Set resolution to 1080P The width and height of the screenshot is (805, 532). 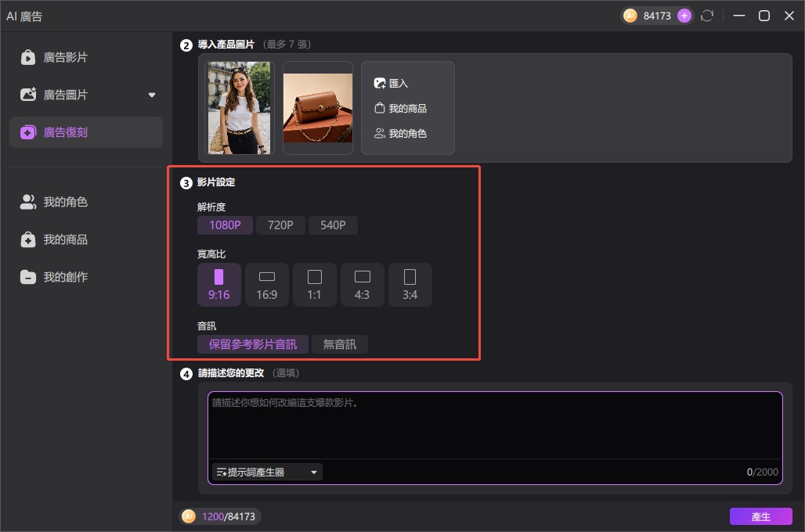pos(225,225)
